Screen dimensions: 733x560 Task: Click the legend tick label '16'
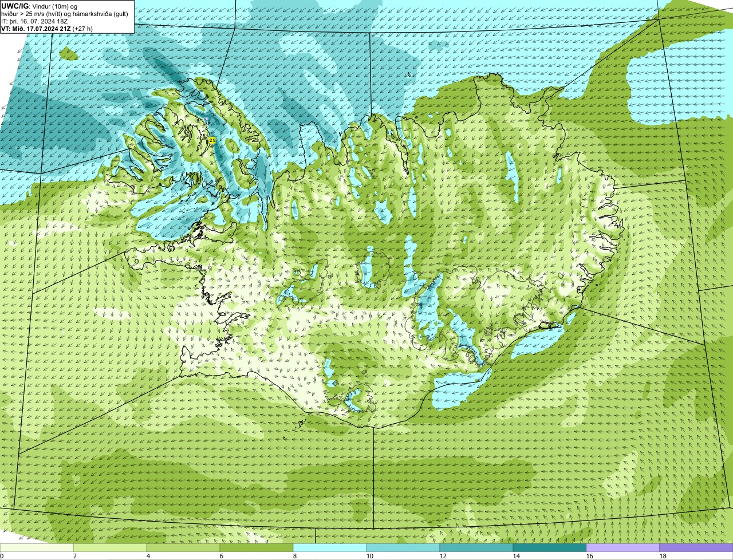coord(590,556)
